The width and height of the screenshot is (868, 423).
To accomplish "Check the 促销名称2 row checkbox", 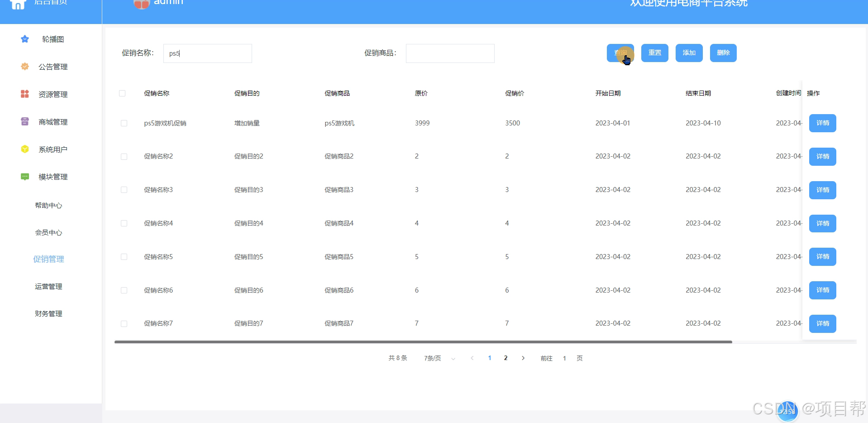I will 124,157.
